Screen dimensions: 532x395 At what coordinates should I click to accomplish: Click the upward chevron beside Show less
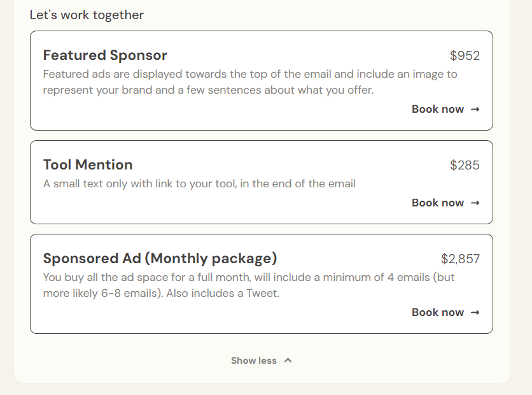pyautogui.click(x=288, y=361)
